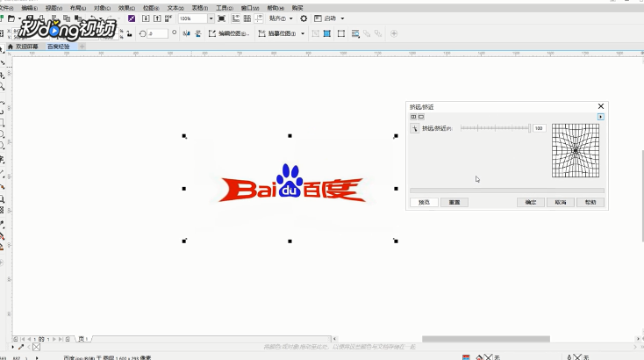This screenshot has width=644, height=360.
Task: Click the eyedropper icon in document palette
Action: point(21,347)
